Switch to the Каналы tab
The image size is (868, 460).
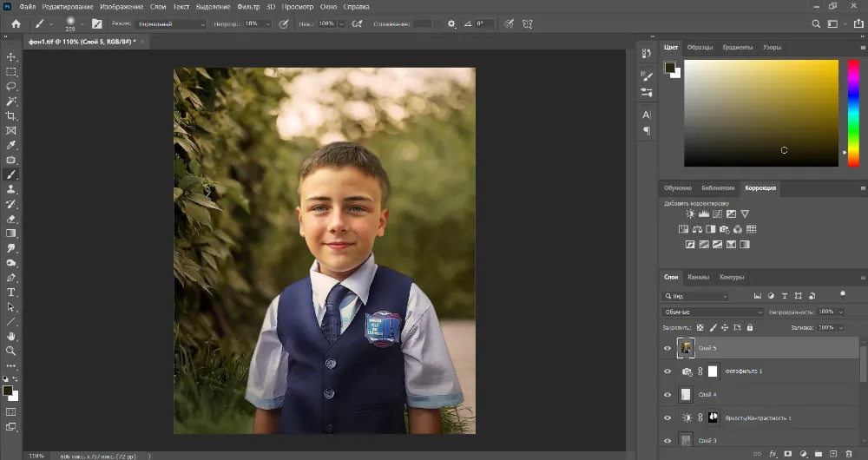(698, 278)
